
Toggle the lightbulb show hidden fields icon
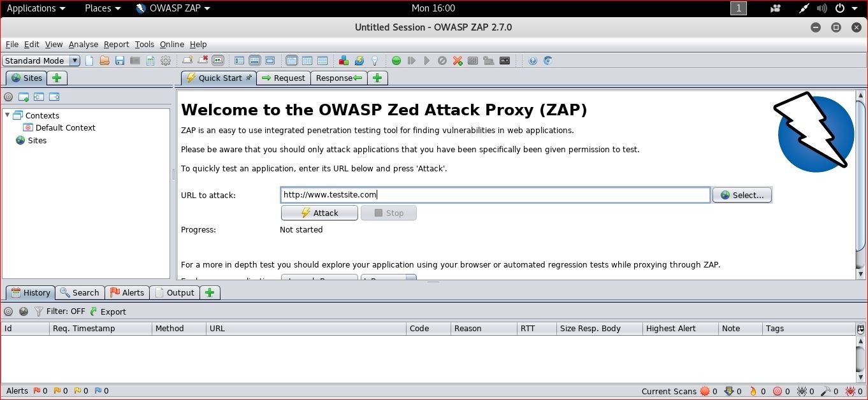coord(375,61)
